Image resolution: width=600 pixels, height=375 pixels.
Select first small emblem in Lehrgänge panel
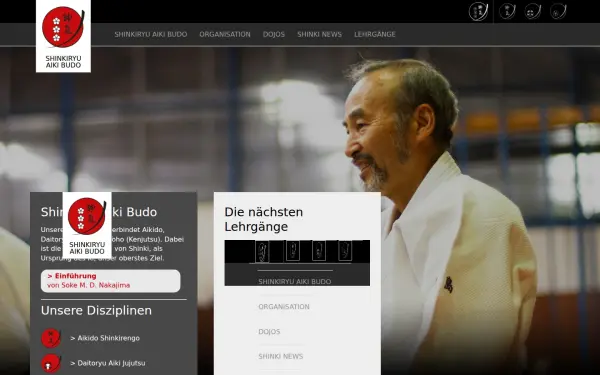point(262,251)
